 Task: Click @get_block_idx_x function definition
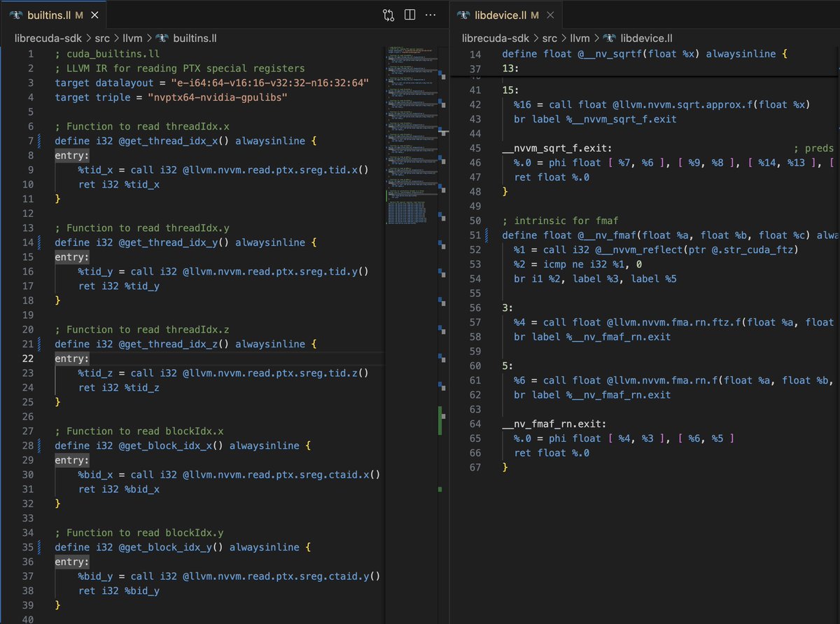(x=183, y=446)
